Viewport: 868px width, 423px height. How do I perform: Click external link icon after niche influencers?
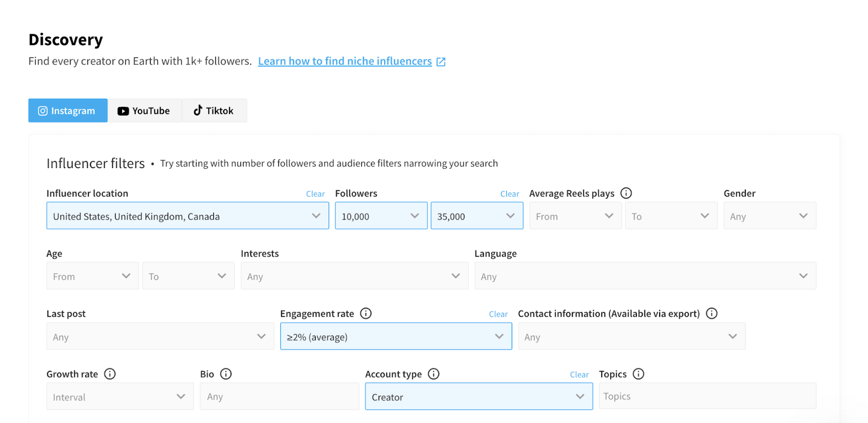click(441, 62)
